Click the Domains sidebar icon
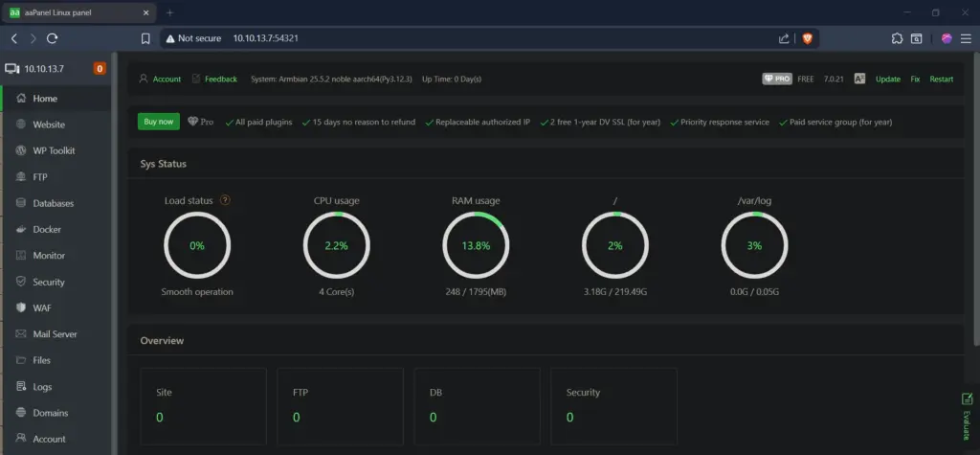The height and width of the screenshot is (455, 980). (x=21, y=413)
